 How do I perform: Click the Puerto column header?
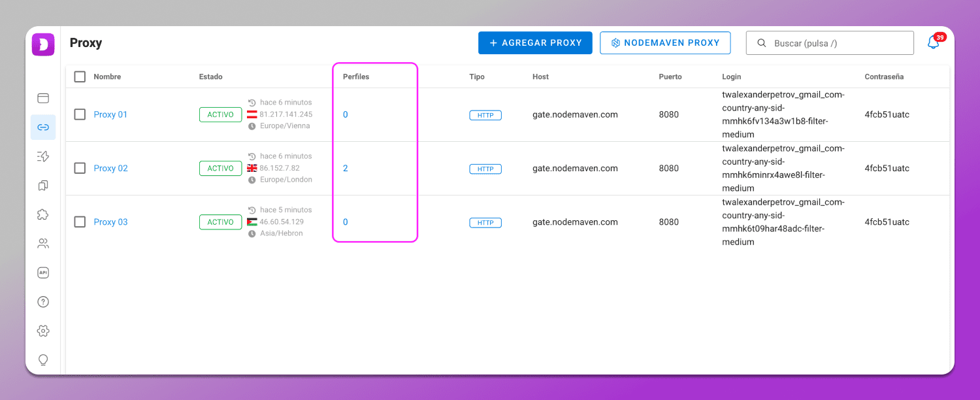(670, 76)
